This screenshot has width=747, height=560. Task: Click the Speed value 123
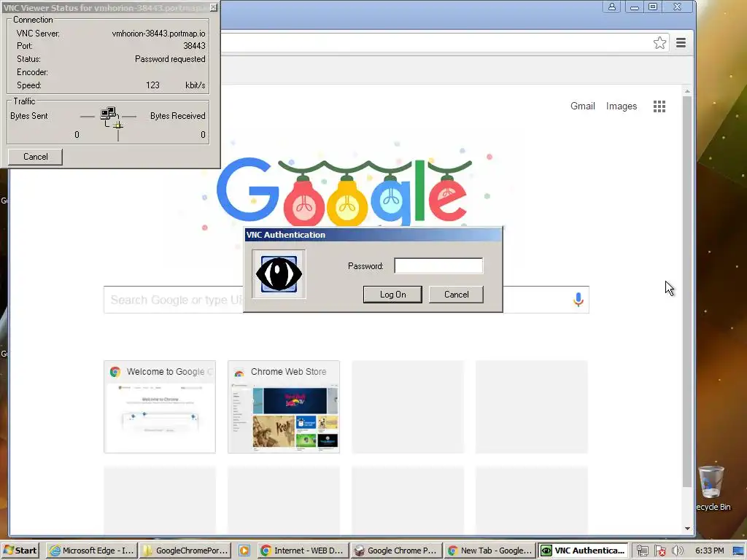pos(152,85)
